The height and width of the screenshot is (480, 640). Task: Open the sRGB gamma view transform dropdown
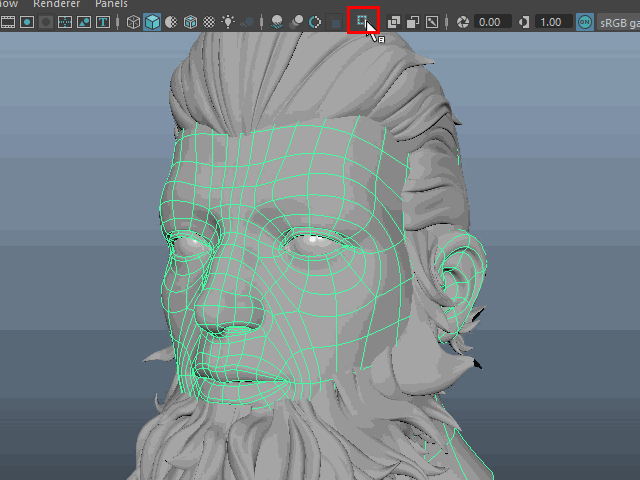point(620,21)
